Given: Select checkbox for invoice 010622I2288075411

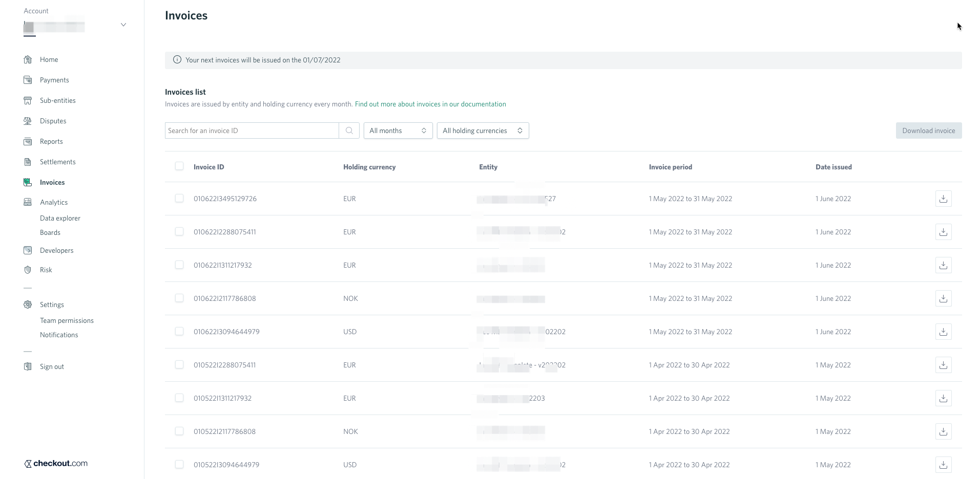Looking at the screenshot, I should pos(179,231).
